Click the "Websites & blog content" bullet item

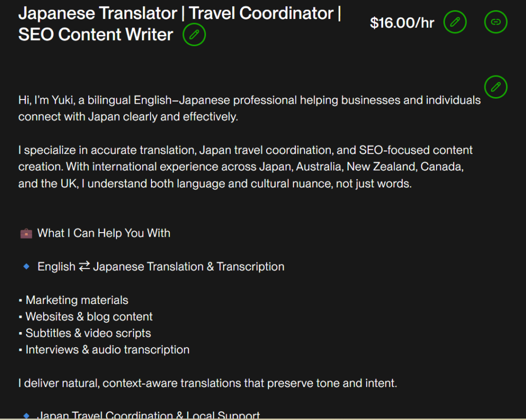[89, 316]
